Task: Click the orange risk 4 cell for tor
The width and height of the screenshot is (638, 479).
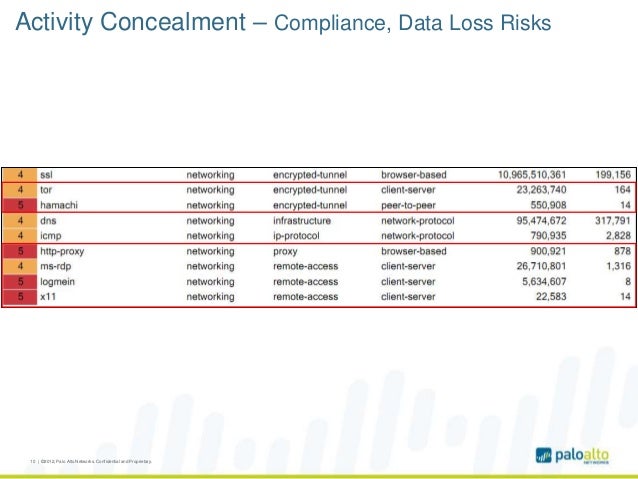Action: click(x=20, y=190)
